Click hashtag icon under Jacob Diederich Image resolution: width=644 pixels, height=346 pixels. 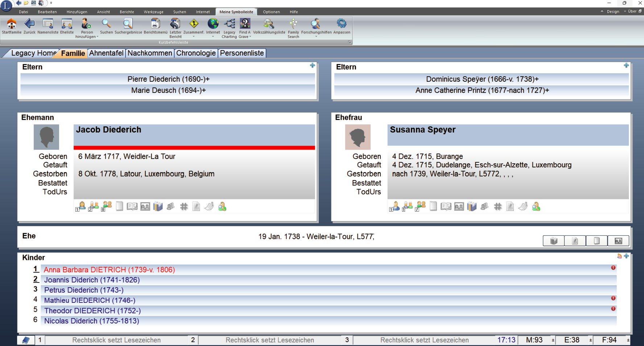pos(184,207)
